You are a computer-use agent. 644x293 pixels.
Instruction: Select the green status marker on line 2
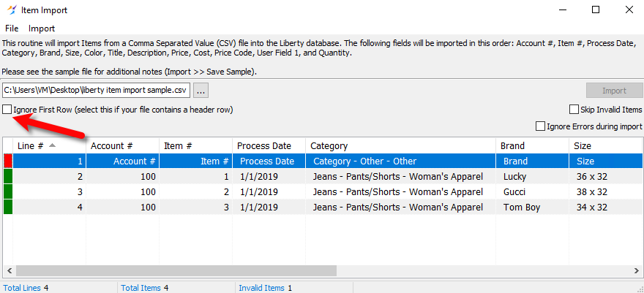tap(8, 177)
